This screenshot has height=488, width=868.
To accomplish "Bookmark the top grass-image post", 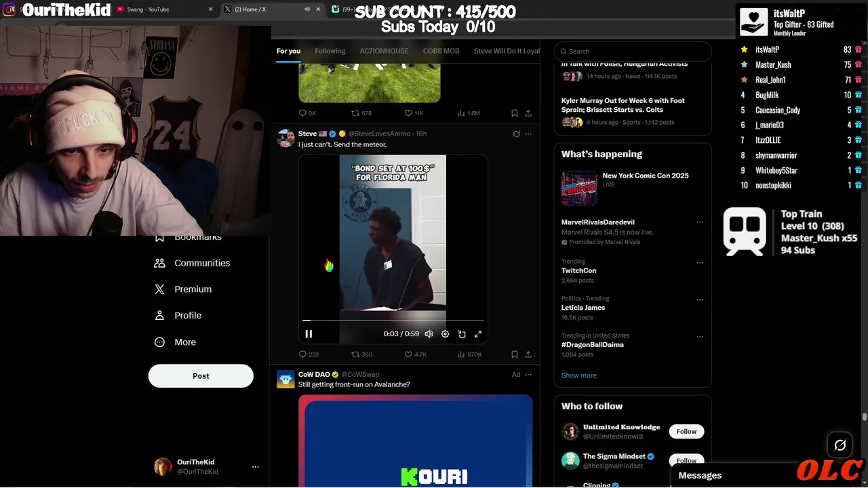I will 514,113.
